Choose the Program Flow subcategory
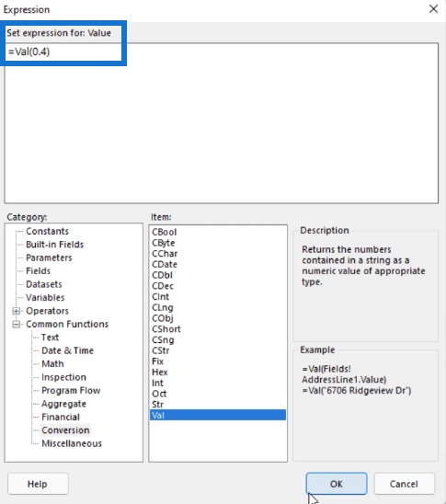Viewport: 446px width, 504px height. click(71, 390)
